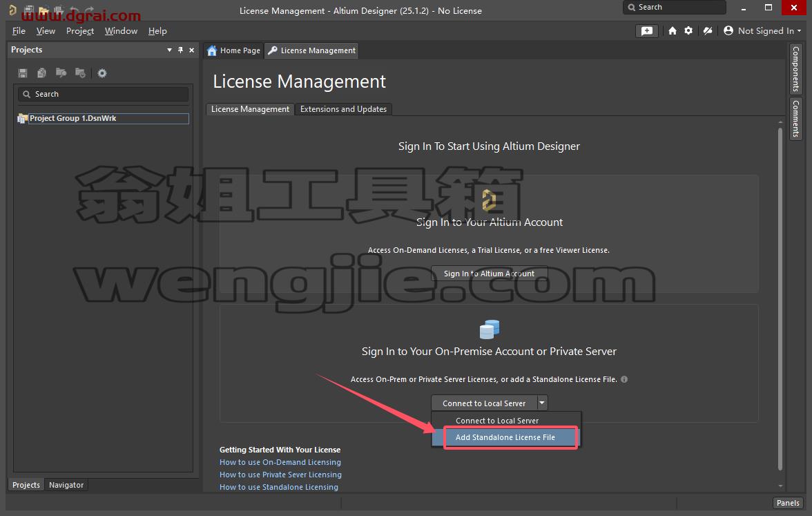The height and width of the screenshot is (516, 812).
Task: Go to Home via the house icon
Action: (673, 30)
